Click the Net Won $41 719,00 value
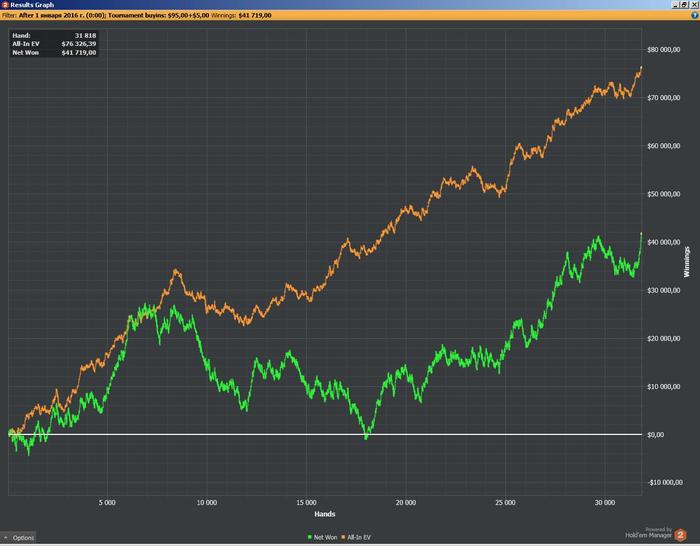The height and width of the screenshot is (546, 700). (79, 52)
